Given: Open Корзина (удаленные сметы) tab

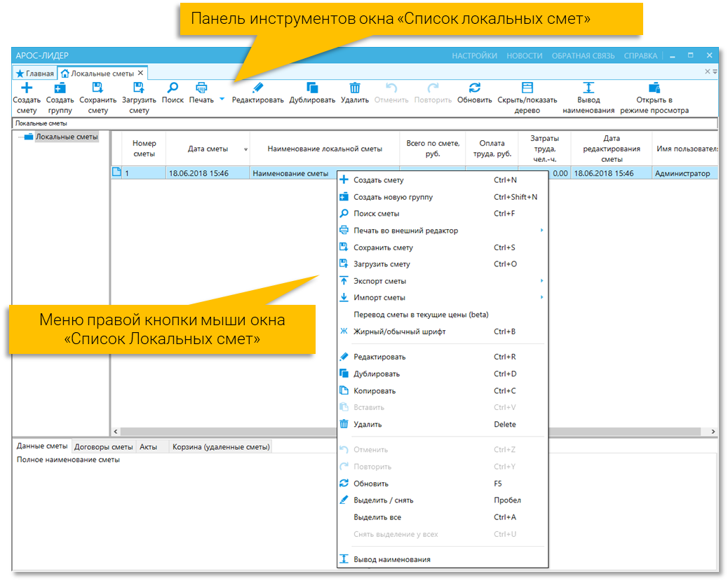Looking at the screenshot, I should (221, 447).
